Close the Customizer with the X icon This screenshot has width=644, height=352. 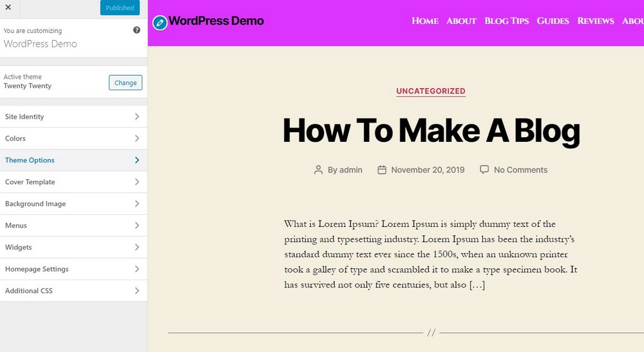click(x=8, y=8)
